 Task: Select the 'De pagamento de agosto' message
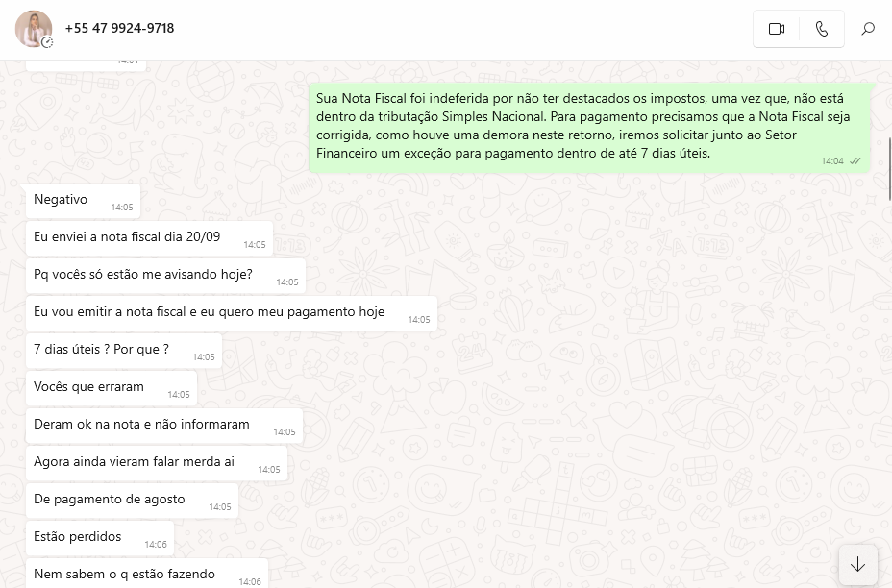132,501
